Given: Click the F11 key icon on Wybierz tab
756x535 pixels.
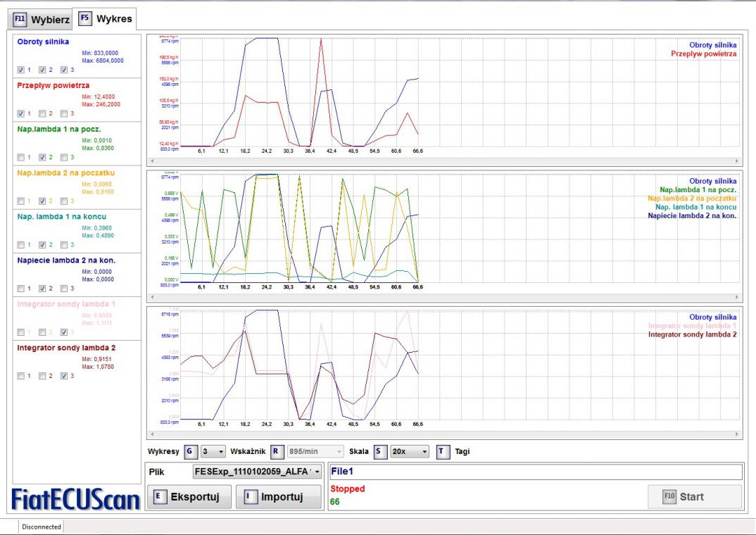Looking at the screenshot, I should tap(20, 19).
